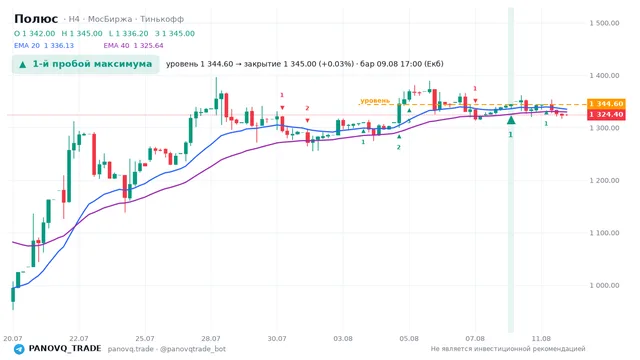The height and width of the screenshot is (360, 640).
Task: Click the 1-й пробой максимума badge
Action: [x=85, y=64]
